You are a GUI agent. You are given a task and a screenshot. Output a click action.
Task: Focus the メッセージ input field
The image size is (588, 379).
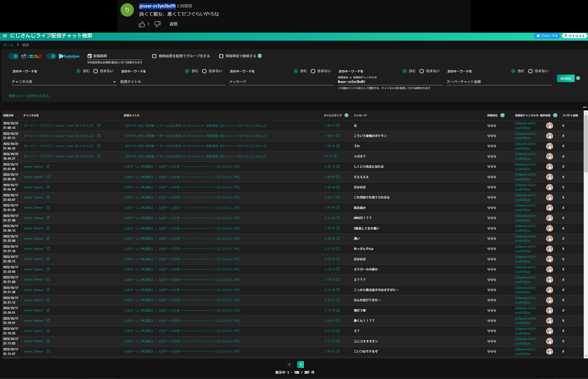coord(282,82)
